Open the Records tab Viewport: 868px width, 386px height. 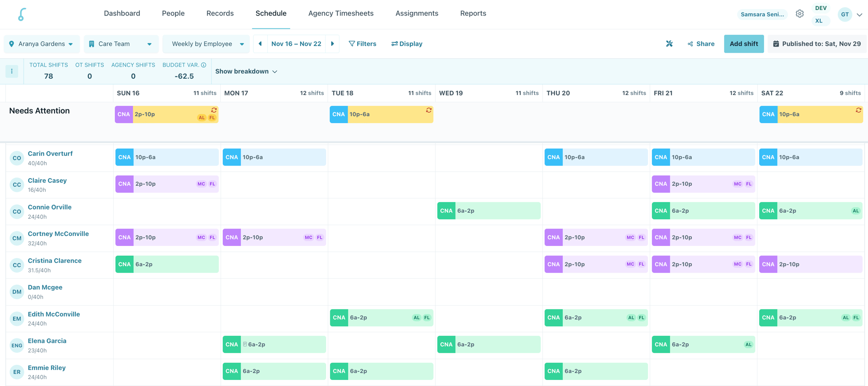[x=220, y=13]
